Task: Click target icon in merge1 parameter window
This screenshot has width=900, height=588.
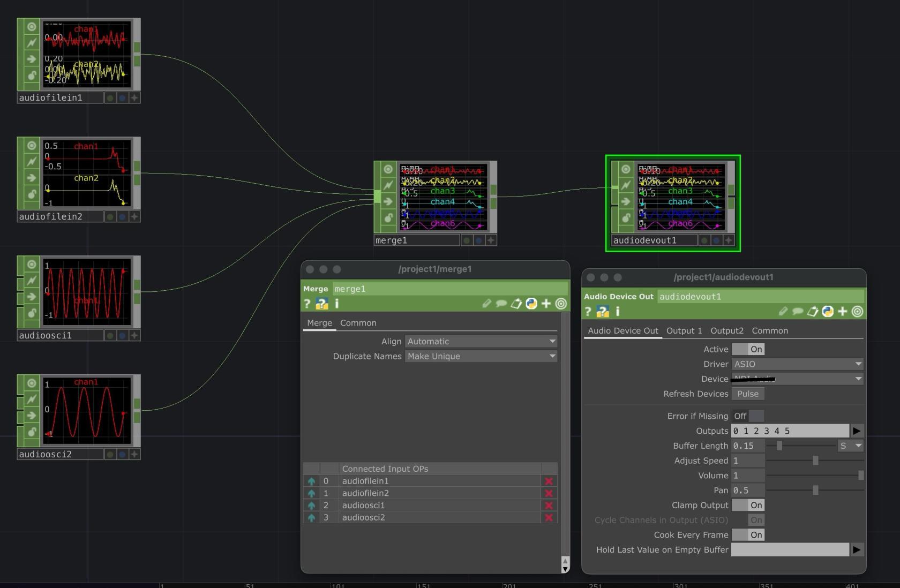Action: coord(561,304)
